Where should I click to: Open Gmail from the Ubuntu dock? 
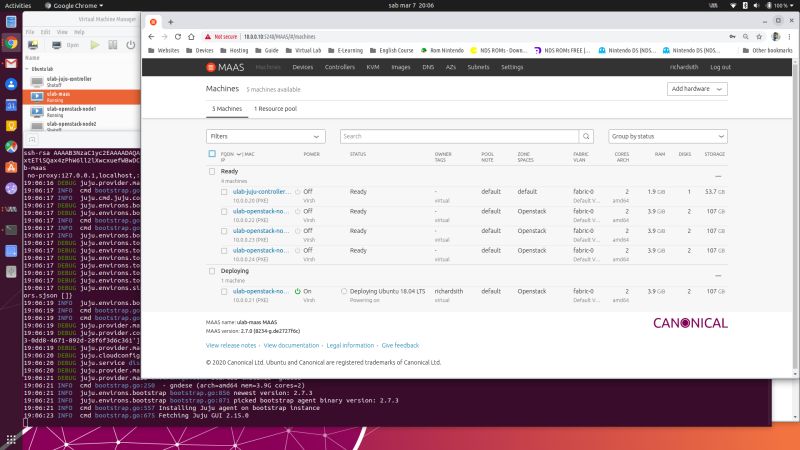pos(11,64)
